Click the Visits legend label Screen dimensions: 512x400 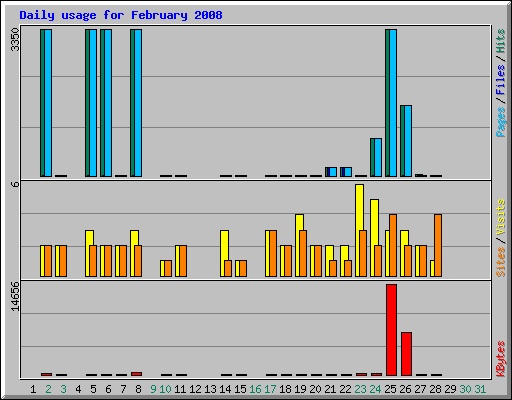(500, 217)
